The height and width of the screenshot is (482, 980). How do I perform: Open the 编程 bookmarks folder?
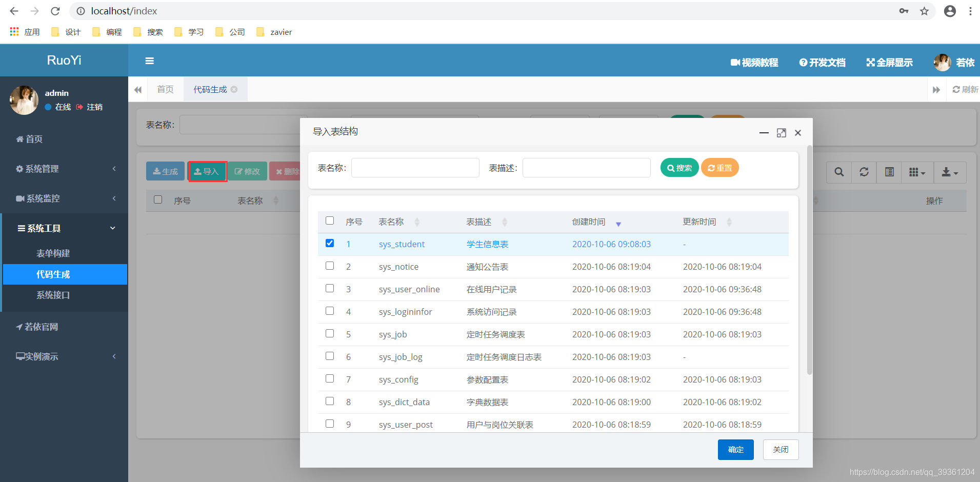click(107, 32)
